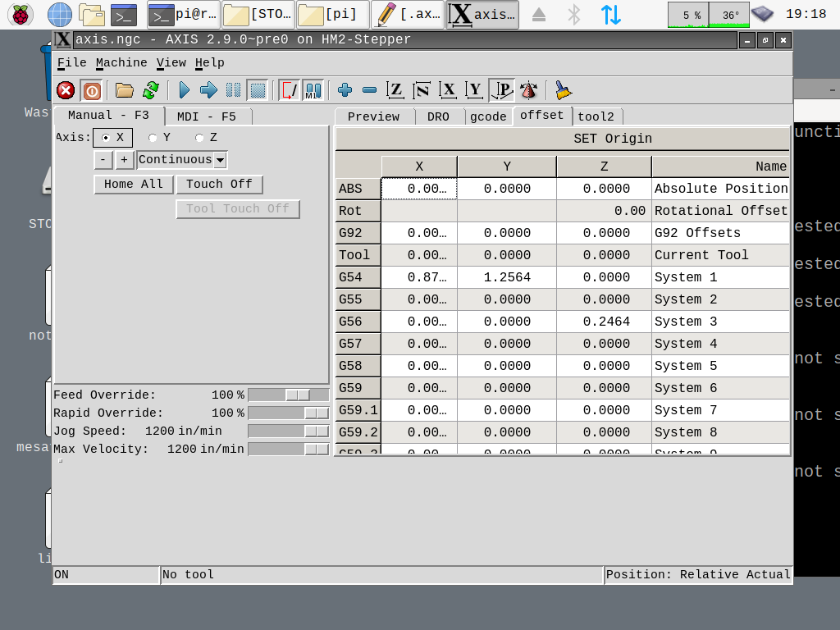Switch to Z top view icon
Image resolution: width=840 pixels, height=630 pixels.
[395, 90]
